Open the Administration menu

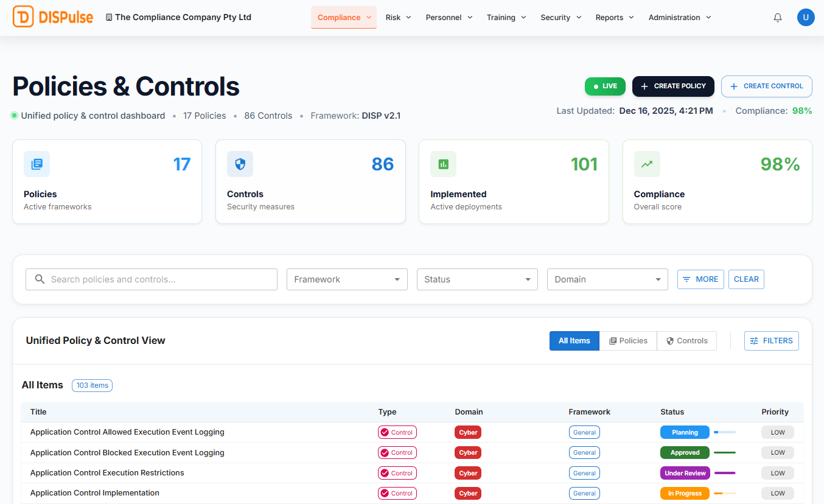point(679,18)
